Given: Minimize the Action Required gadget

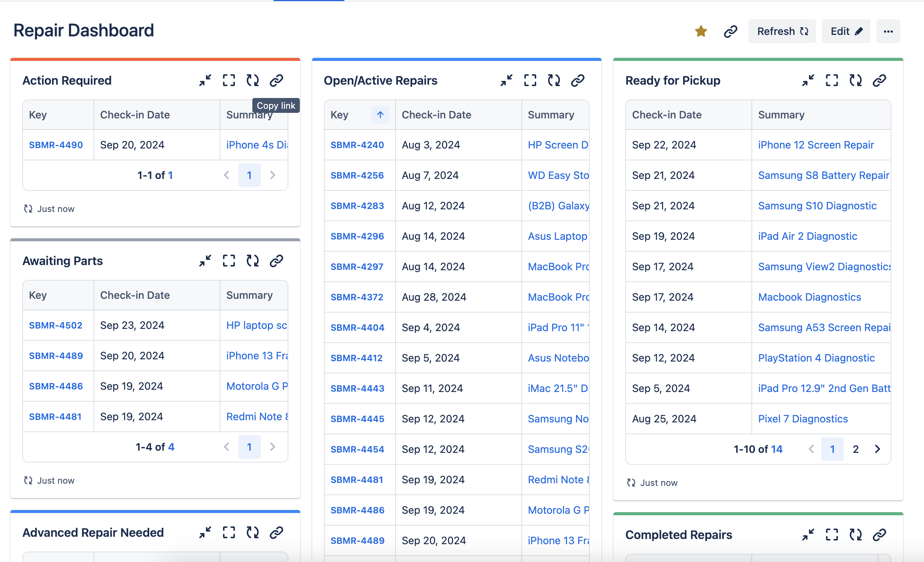Looking at the screenshot, I should pos(205,80).
